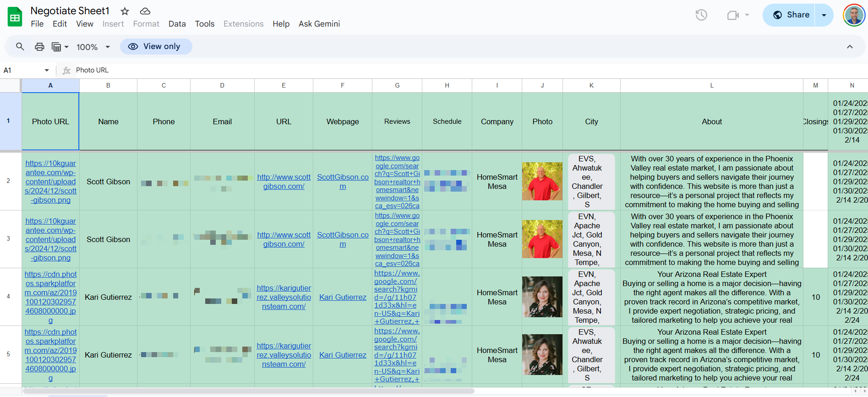
Task: Open version history clock icon
Action: point(701,15)
